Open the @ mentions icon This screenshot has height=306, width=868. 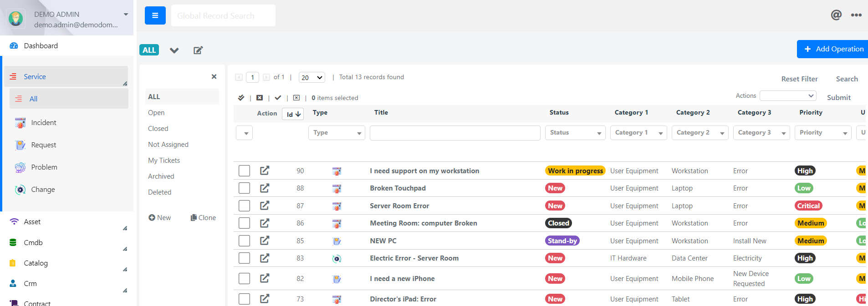click(836, 15)
